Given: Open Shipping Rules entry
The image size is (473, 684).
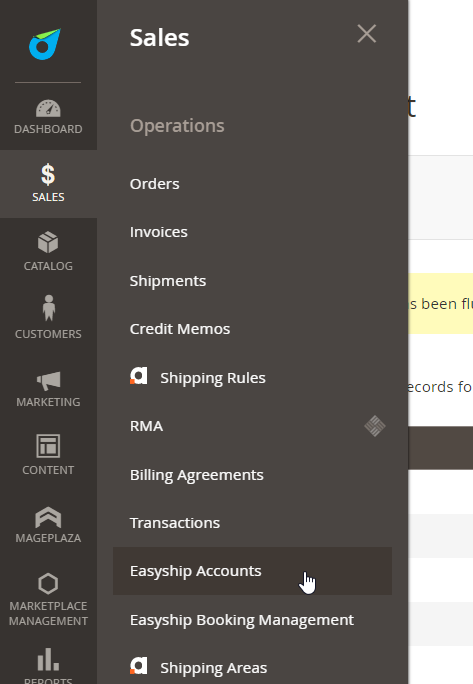Looking at the screenshot, I should point(213,378).
